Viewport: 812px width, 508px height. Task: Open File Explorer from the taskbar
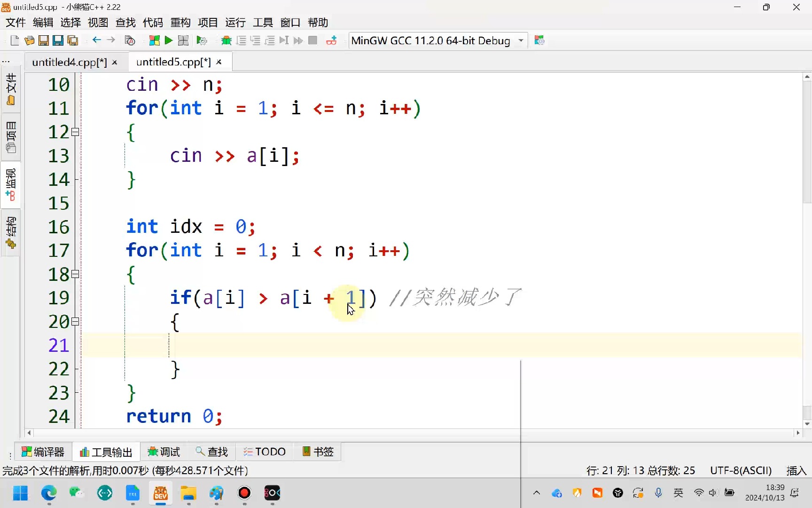189,493
